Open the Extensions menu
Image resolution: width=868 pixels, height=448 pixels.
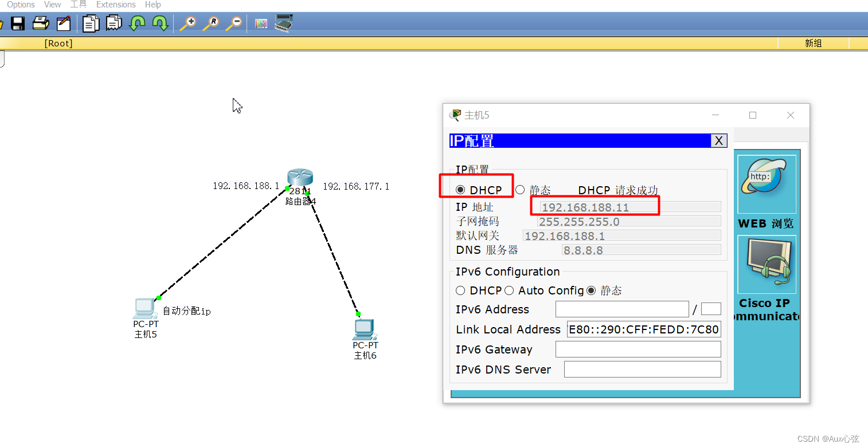116,5
